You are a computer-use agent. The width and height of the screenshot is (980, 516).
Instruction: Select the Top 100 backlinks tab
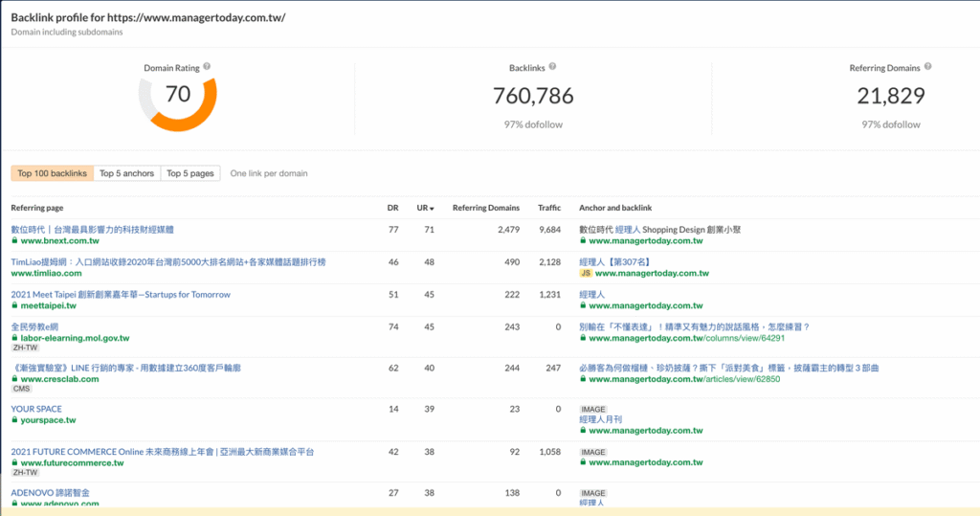tap(53, 173)
